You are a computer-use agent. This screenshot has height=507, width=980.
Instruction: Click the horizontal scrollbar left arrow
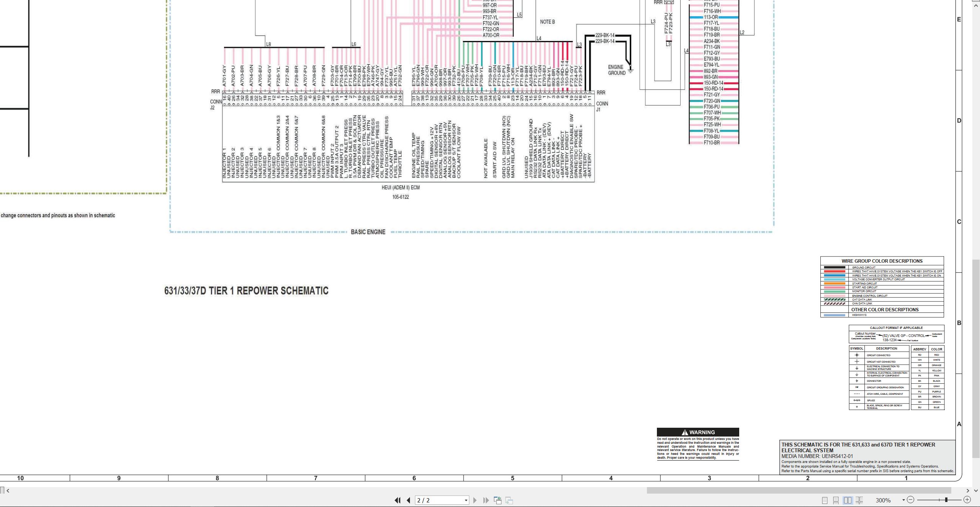pos(8,491)
